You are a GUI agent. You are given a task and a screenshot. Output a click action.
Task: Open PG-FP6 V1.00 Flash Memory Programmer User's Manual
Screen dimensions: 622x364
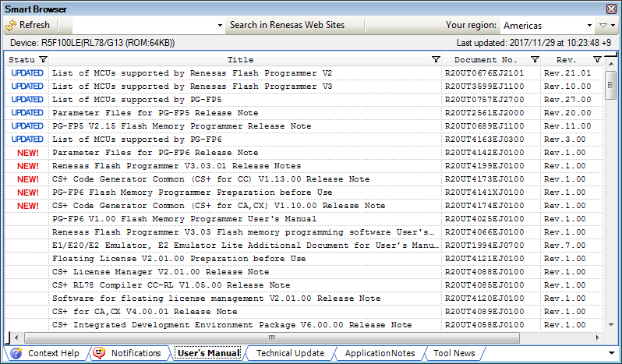[185, 219]
